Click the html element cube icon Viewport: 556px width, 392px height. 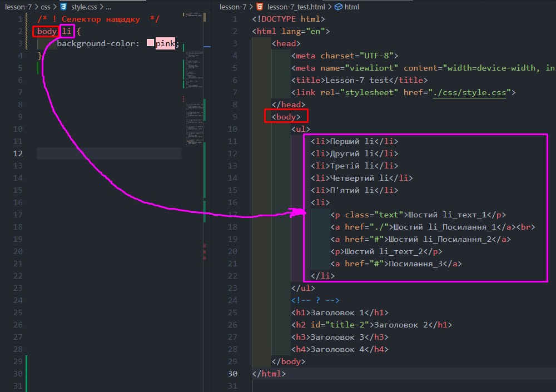click(x=338, y=7)
